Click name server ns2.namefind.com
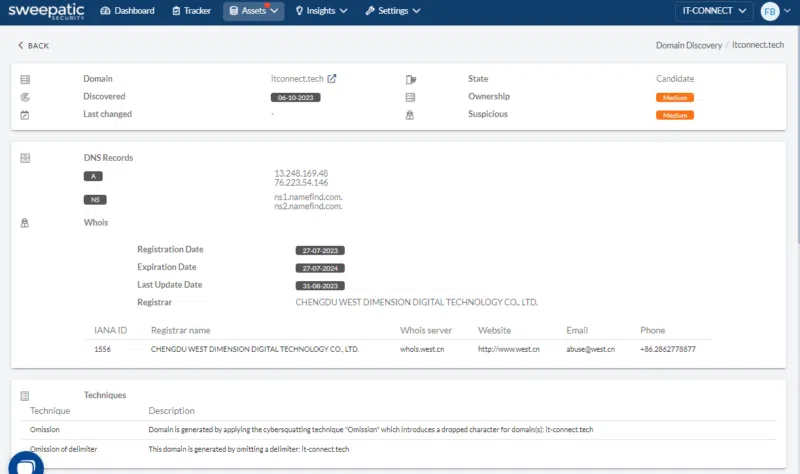This screenshot has width=800, height=474. (x=308, y=206)
